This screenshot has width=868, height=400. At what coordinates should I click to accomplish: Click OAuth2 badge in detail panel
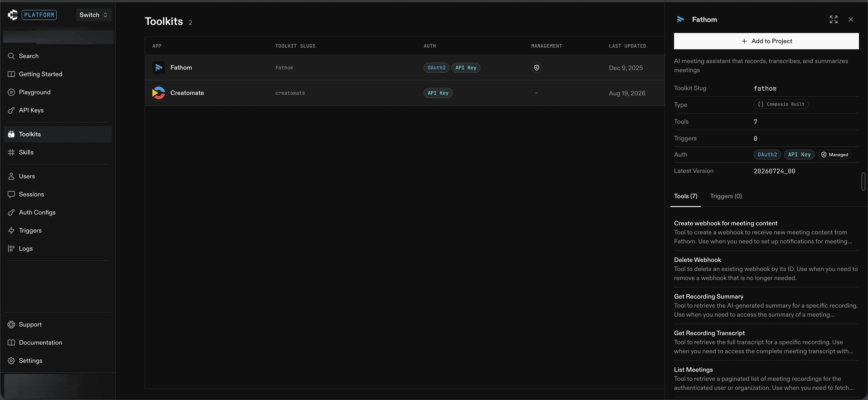[767, 155]
